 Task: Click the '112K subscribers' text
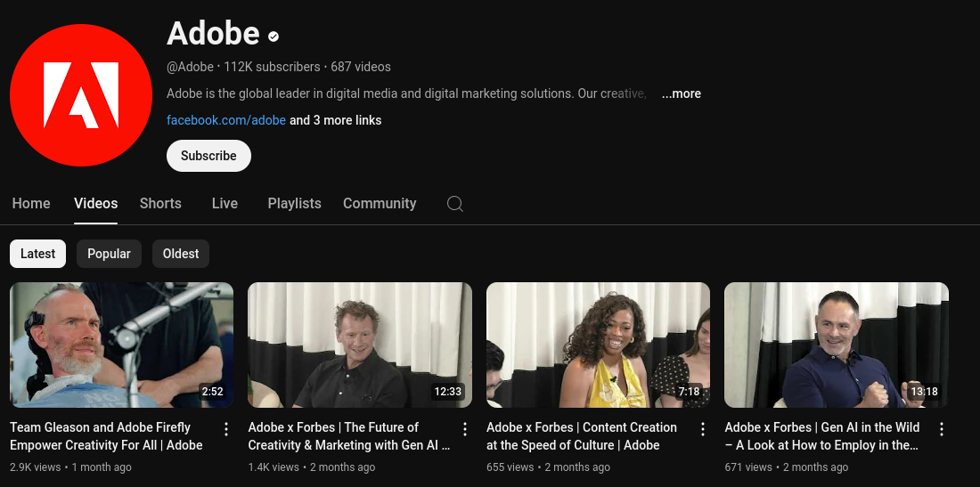pos(272,67)
